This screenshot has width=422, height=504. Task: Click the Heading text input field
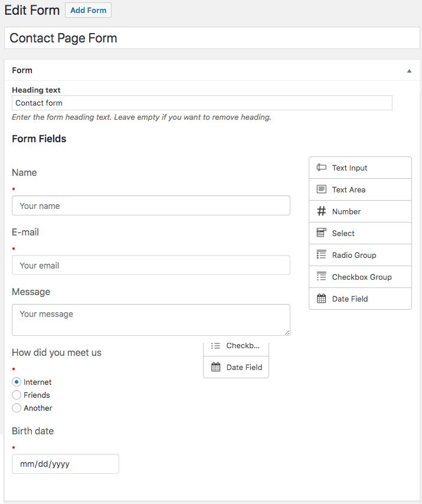[x=202, y=103]
